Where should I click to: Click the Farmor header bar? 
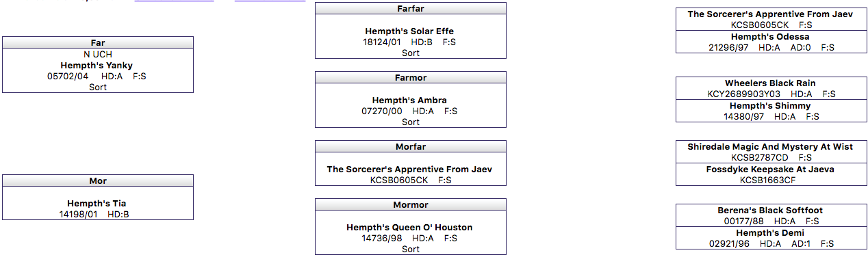tap(411, 77)
